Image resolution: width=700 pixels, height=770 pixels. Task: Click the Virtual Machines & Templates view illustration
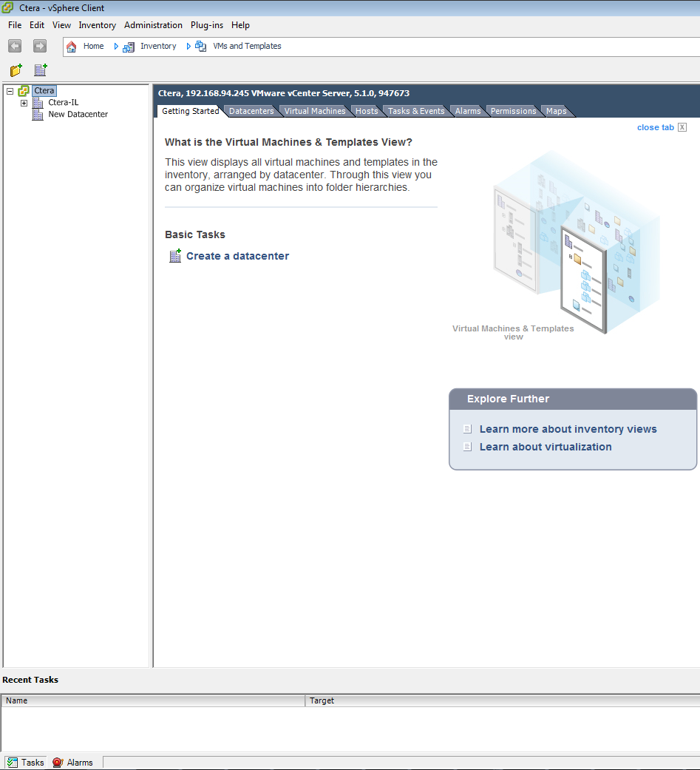pos(577,243)
